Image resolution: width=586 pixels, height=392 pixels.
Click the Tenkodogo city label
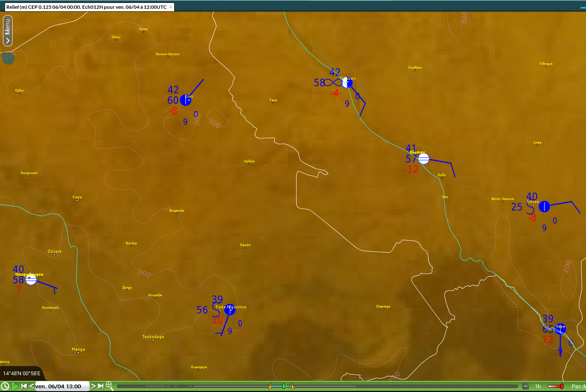[x=153, y=337]
